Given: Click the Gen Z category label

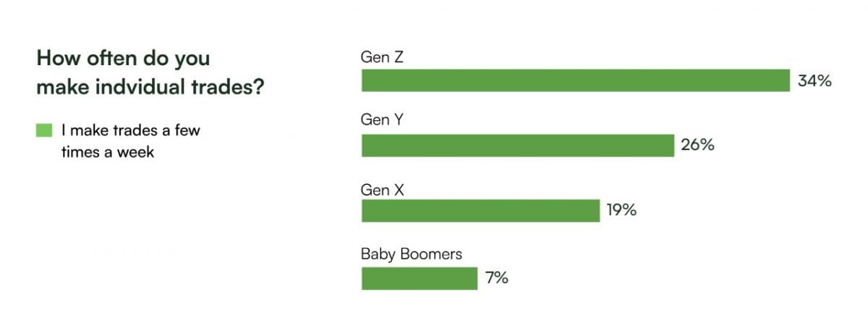Looking at the screenshot, I should [382, 55].
